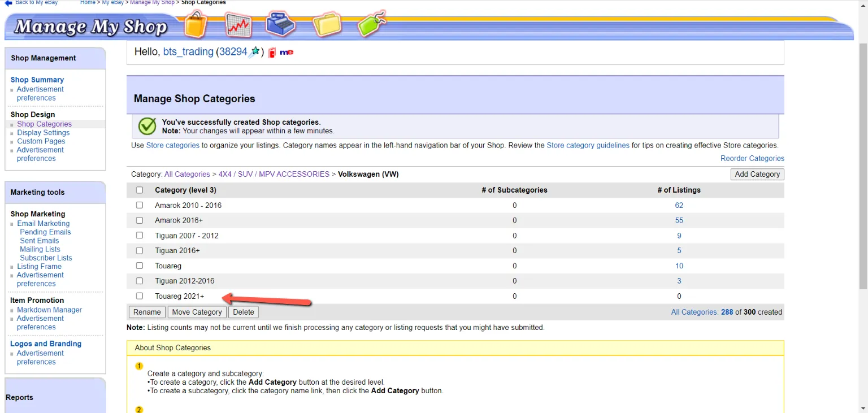
Task: Click the Back to My eBay arrow icon
Action: click(x=8, y=3)
